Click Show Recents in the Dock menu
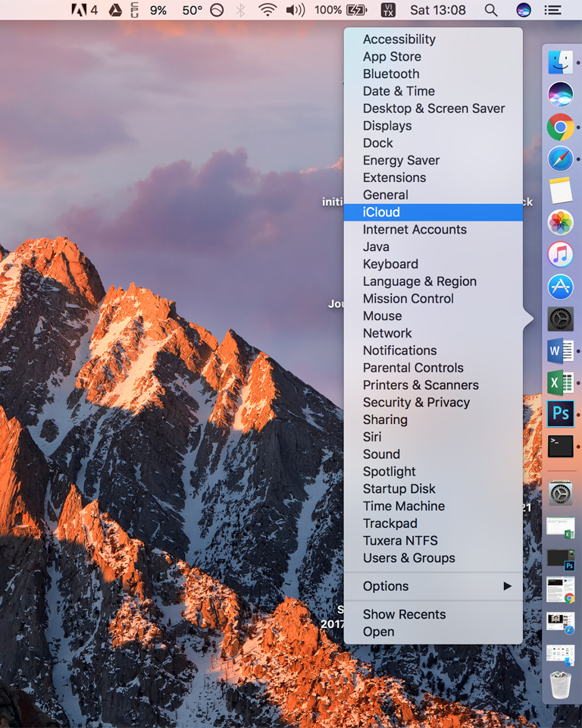The image size is (582, 728). pos(404,614)
